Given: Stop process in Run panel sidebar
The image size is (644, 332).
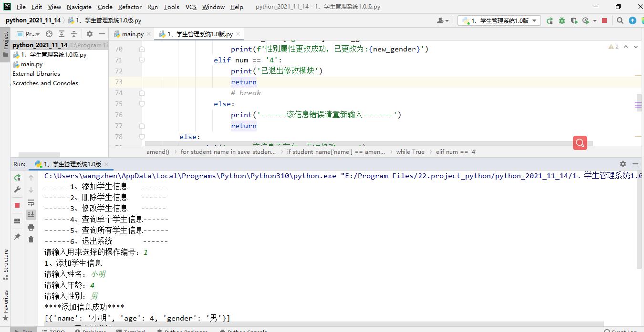Looking at the screenshot, I should point(17,205).
